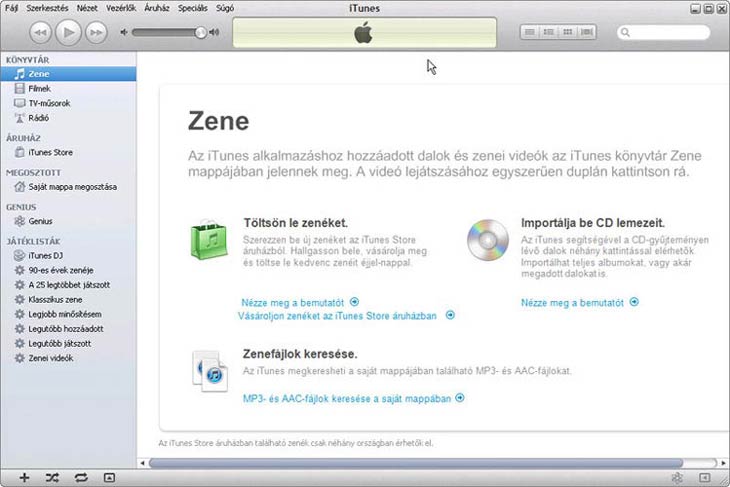Screen dimensions: 730x487
Task: Click the green shopping bag icon
Action: [209, 240]
